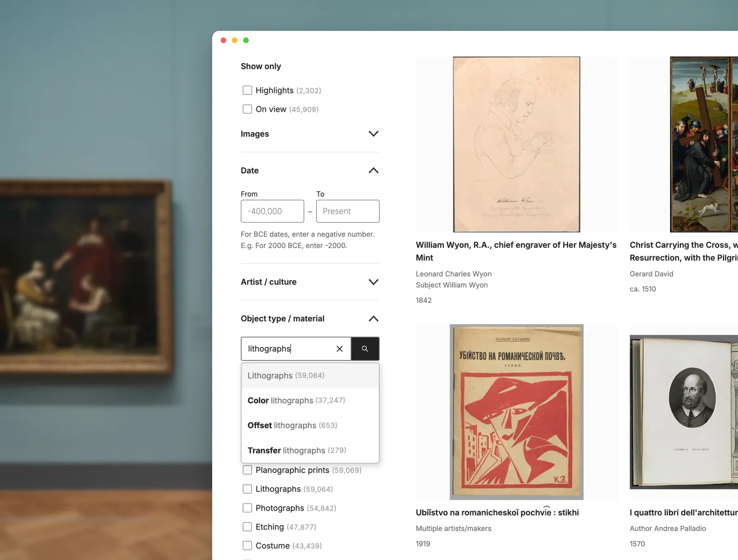Toggle the Etching filter checkbox
This screenshot has width=738, height=560.
coord(247,527)
